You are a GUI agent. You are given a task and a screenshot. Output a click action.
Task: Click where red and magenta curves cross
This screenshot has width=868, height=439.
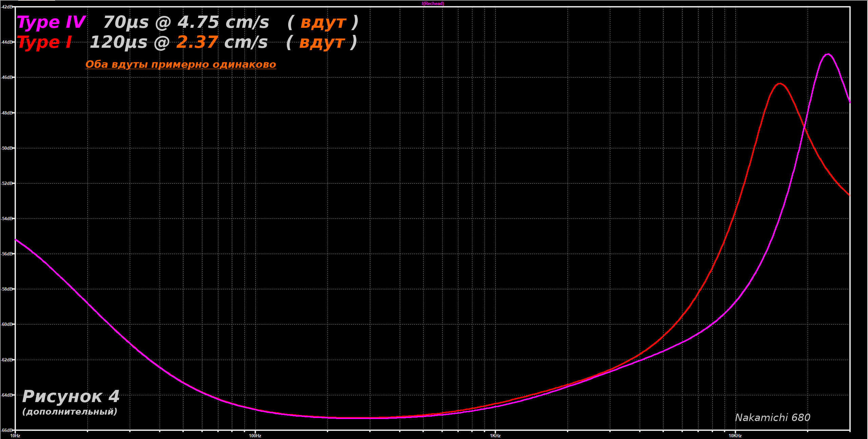coord(804,126)
